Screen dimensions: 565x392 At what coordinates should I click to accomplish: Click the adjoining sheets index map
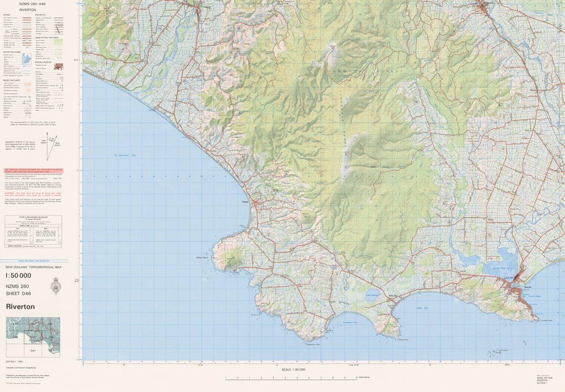click(32, 336)
